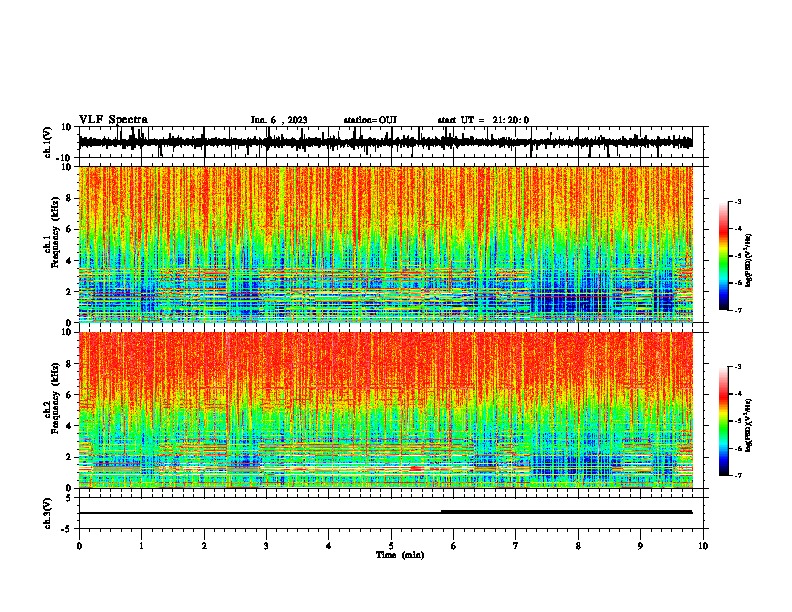
Task: Click the ch.1 waveform trace panel
Action: tap(391, 142)
